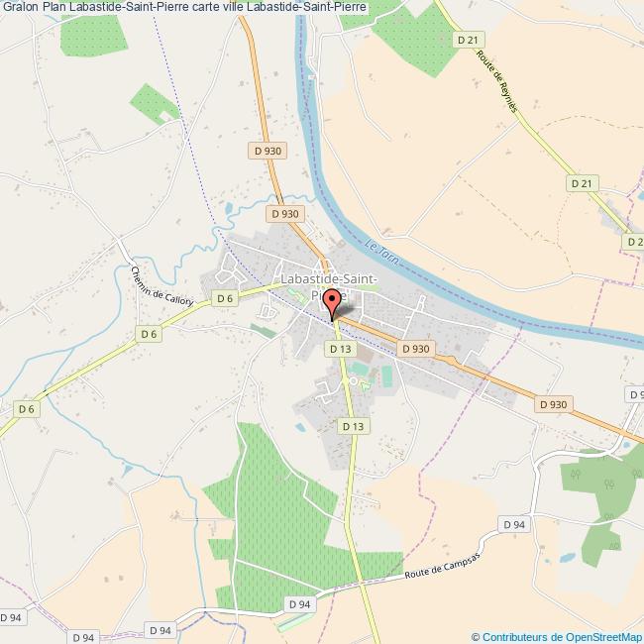Select the D 21 road shield near Route de Reyniès

coord(471,40)
